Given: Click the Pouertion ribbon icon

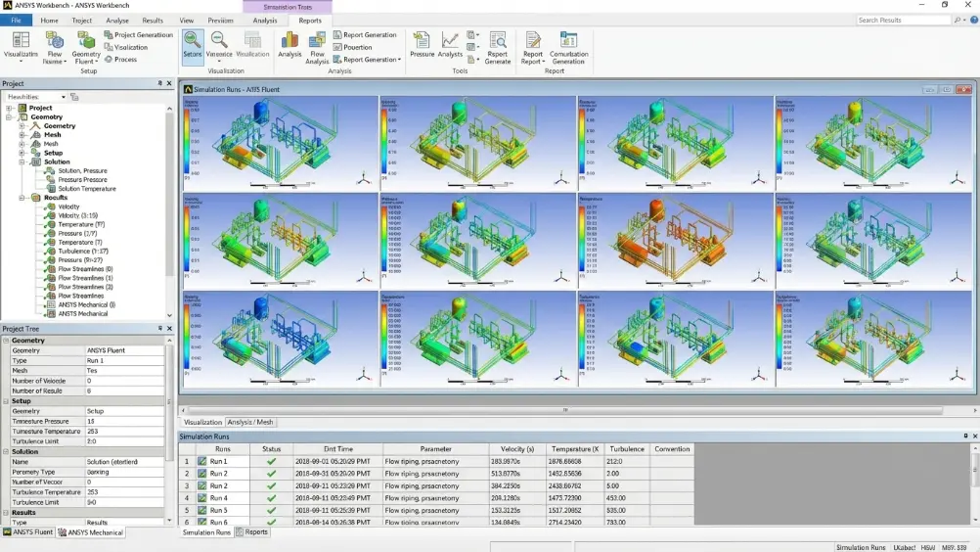Looking at the screenshot, I should (337, 47).
